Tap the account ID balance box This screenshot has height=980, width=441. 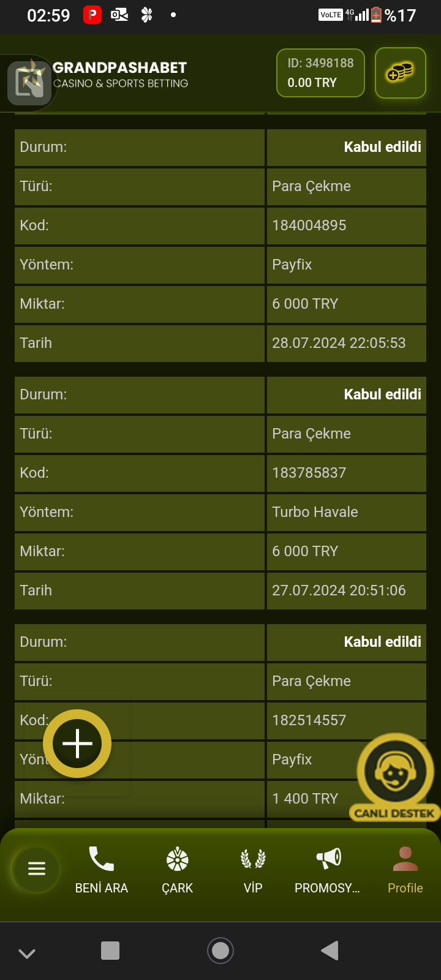[x=320, y=73]
